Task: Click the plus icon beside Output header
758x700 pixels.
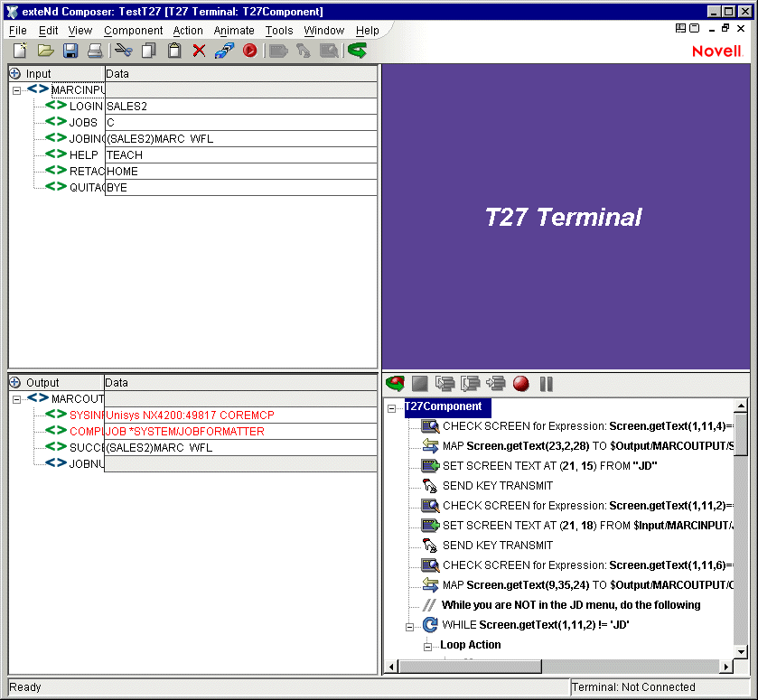Action: pos(15,382)
